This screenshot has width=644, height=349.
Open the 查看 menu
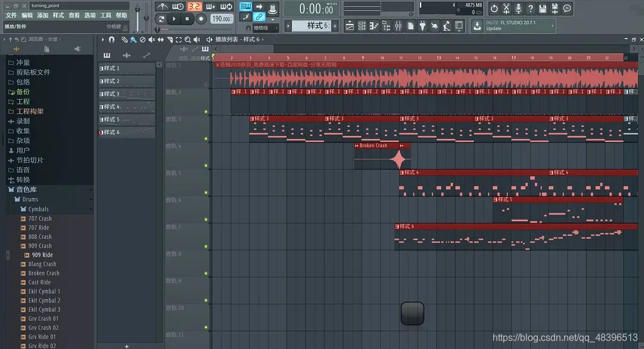(x=74, y=15)
